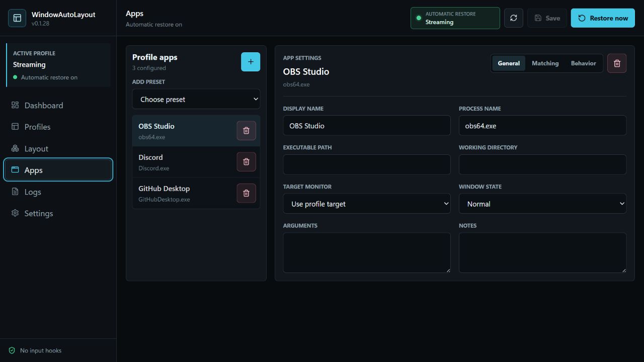Screen dimensions: 644x362
Task: Click the No input hooks status text
Action: 41,350
